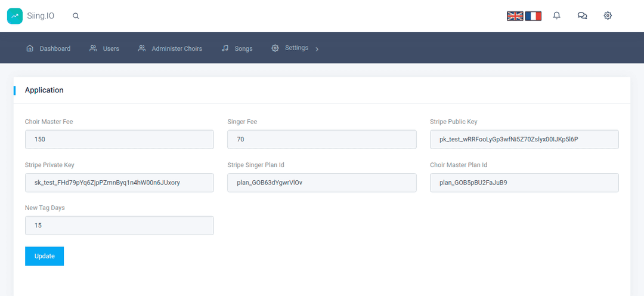The image size is (644, 296).
Task: Focus the Stripe Singer Plan Id field
Action: point(321,183)
